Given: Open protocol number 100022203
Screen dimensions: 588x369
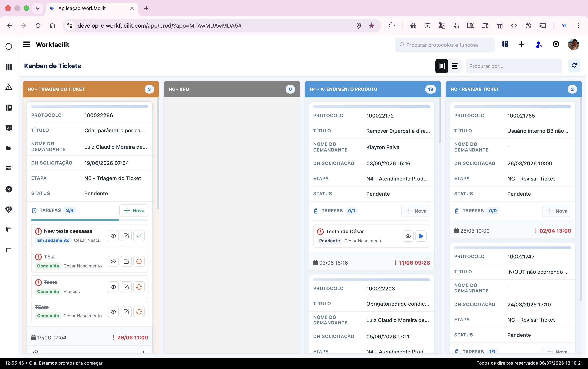Looking at the screenshot, I should 380,288.
